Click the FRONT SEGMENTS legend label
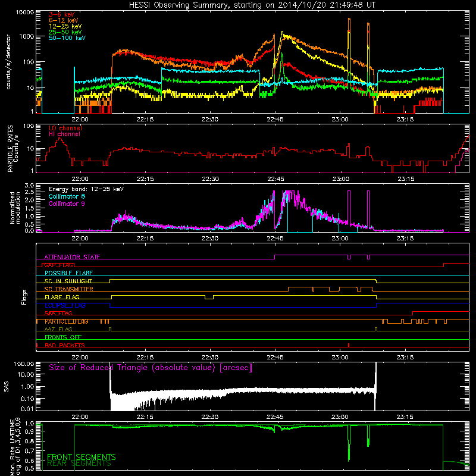This screenshot has height=476, width=476. (82, 457)
